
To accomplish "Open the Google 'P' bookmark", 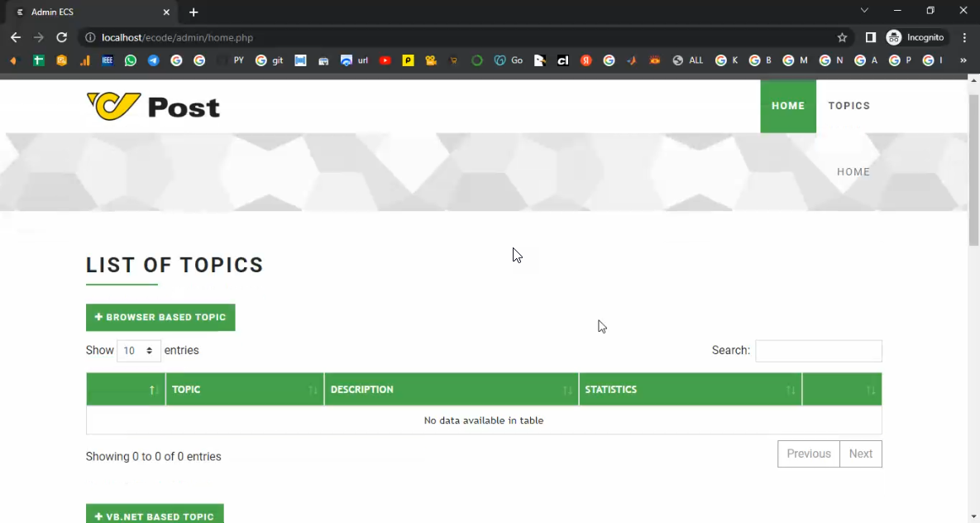I will (901, 60).
